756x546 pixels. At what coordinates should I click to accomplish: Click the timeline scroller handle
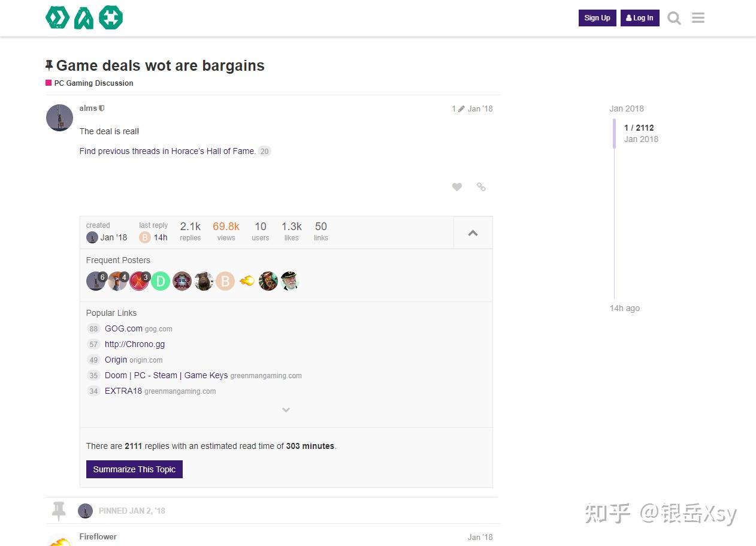coord(614,133)
